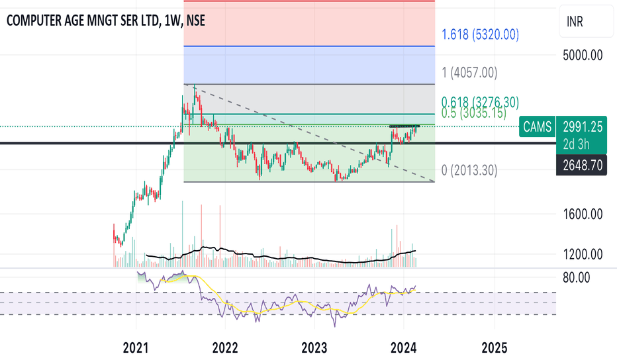The width and height of the screenshot is (617, 364).
Task: Click the COMPUTER AGE MNGT SER LTD chart title
Action: (106, 21)
